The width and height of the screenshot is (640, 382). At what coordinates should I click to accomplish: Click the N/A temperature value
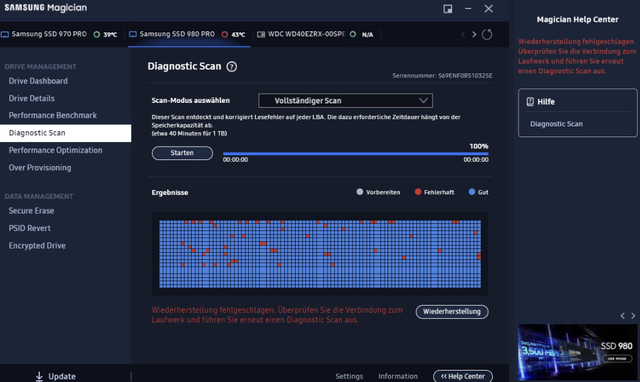click(367, 35)
